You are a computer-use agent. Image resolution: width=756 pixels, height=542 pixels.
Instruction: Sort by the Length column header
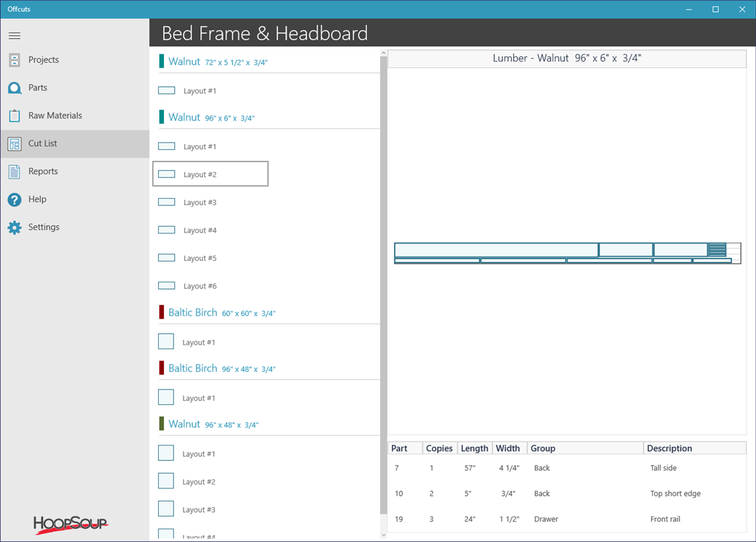[475, 448]
